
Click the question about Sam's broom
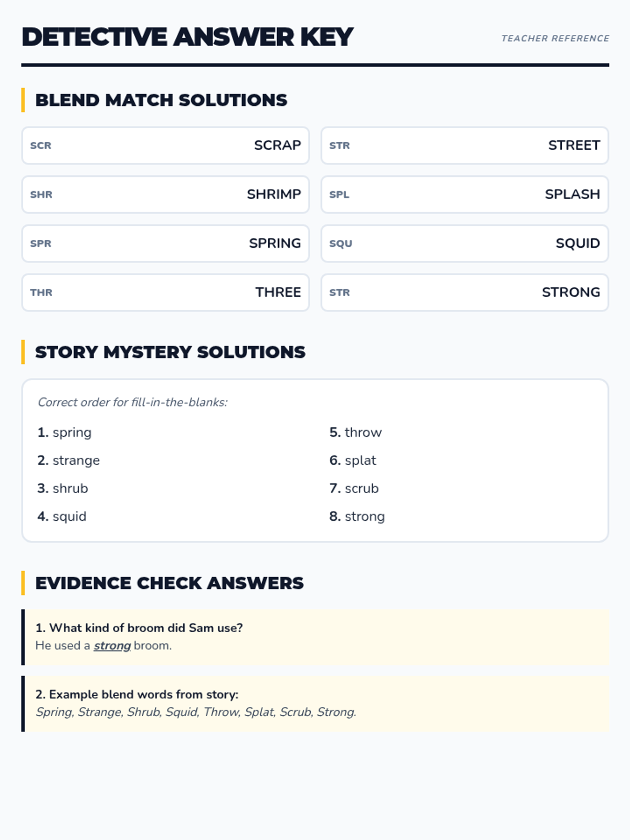[x=139, y=628]
